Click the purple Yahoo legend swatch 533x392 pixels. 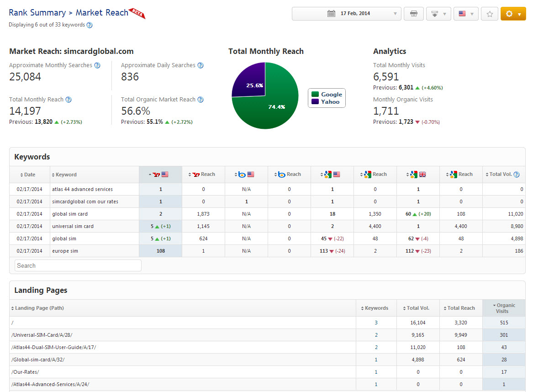coord(315,102)
